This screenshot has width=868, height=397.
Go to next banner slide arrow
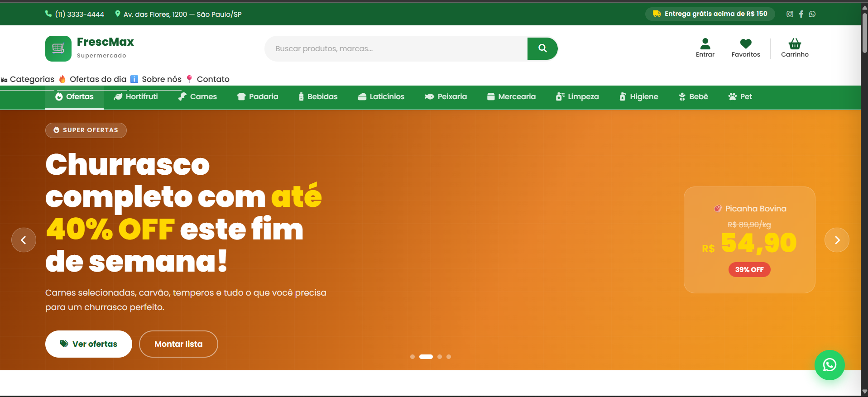point(837,240)
